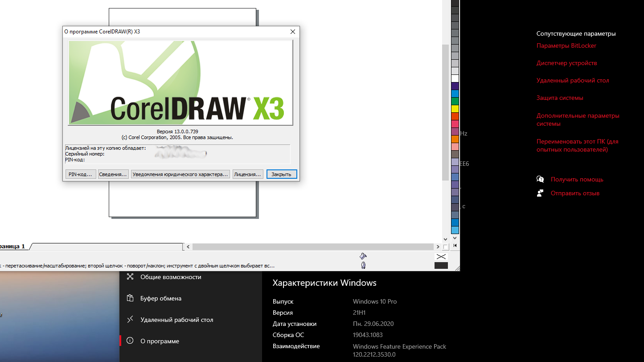
Task: Click the paint bucket fill icon in status bar
Action: pyautogui.click(x=363, y=256)
